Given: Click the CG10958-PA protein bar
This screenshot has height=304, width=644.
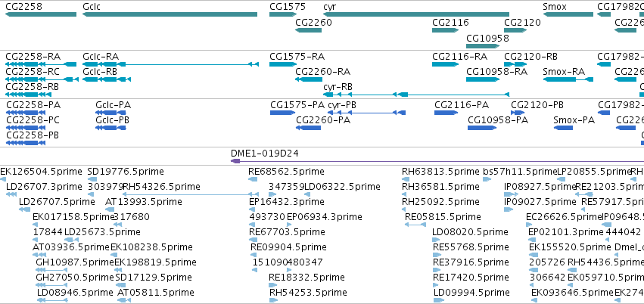Looking at the screenshot, I should pos(482,128).
